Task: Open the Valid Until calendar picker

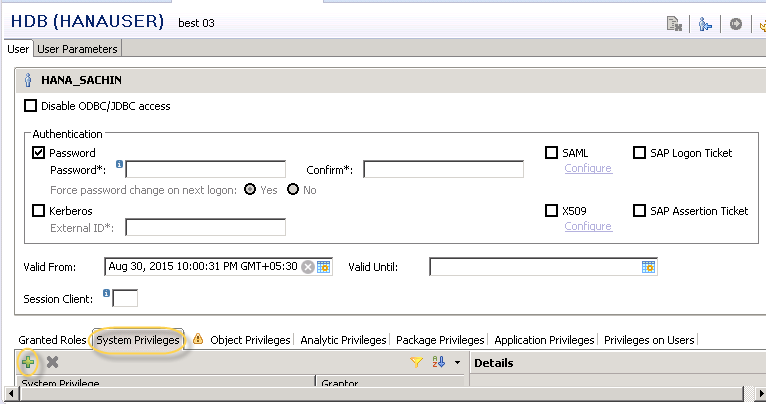Action: tap(648, 267)
